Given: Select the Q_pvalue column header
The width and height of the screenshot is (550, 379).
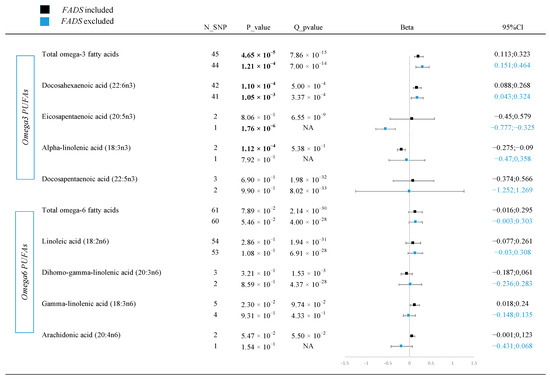Looking at the screenshot, I should click(308, 27).
